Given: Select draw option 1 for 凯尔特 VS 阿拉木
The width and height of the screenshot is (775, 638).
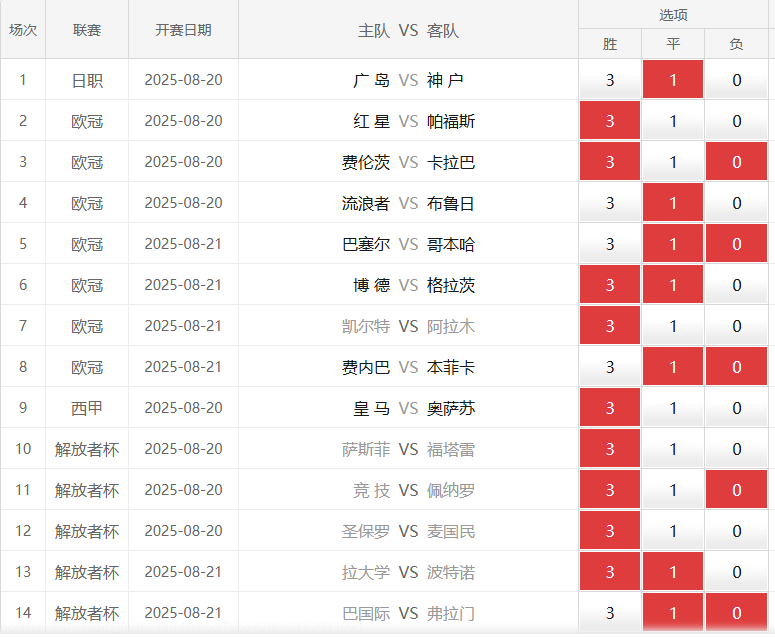Looking at the screenshot, I should pyautogui.click(x=673, y=326).
